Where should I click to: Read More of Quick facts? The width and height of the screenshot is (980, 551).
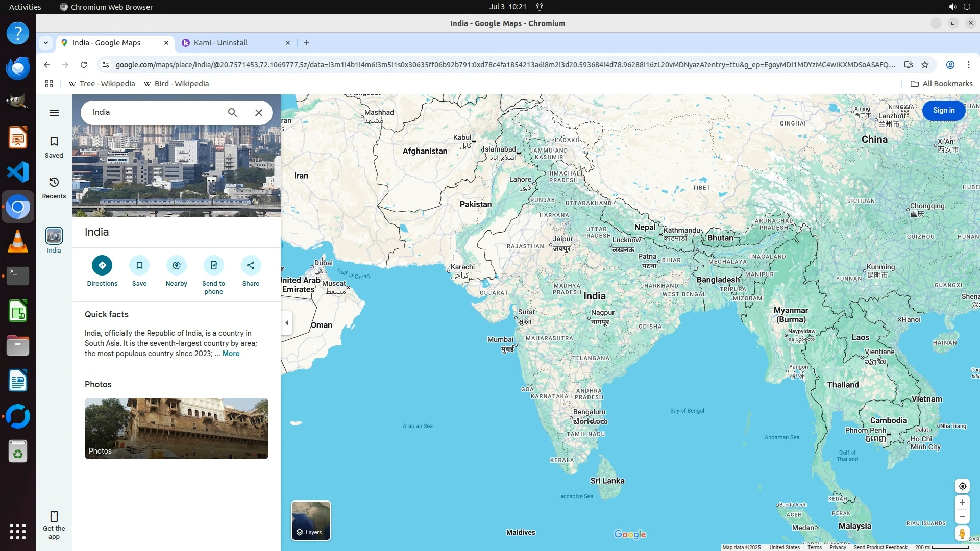(x=231, y=354)
